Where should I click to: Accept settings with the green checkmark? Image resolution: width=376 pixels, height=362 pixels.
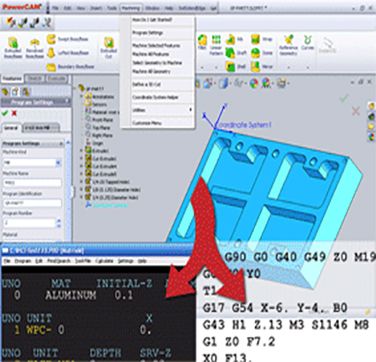tap(5, 113)
